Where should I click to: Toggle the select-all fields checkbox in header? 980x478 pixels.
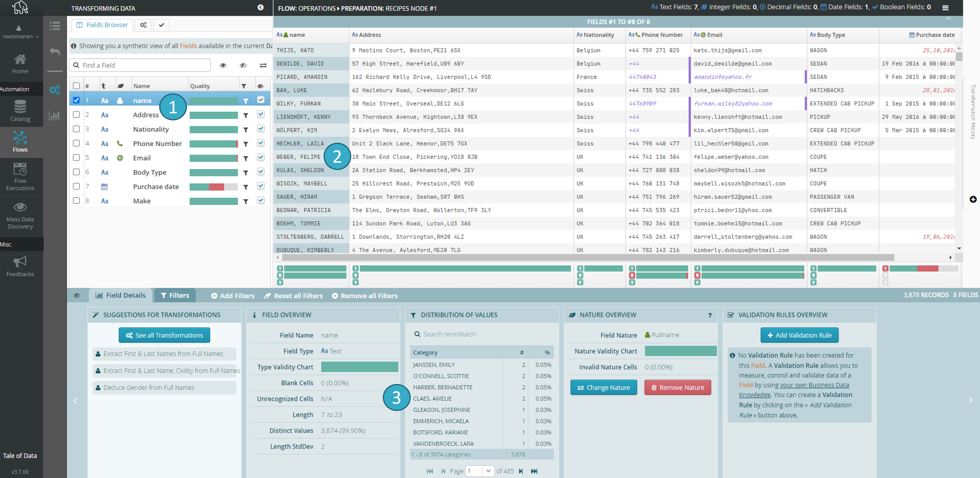pyautogui.click(x=76, y=86)
